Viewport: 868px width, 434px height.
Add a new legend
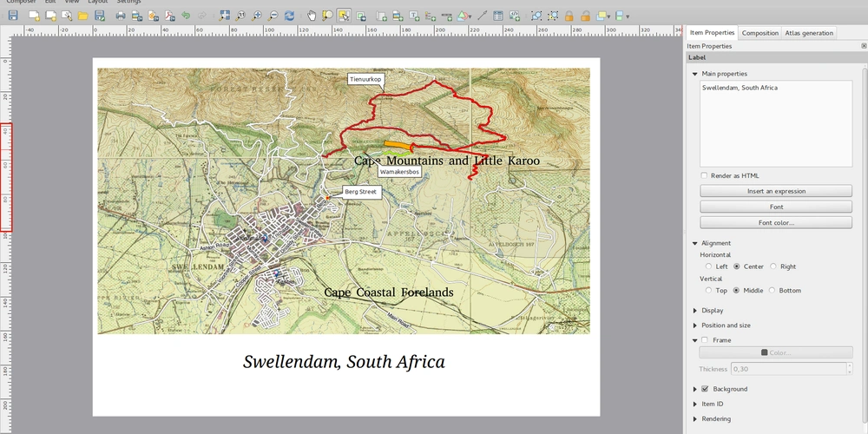coord(431,16)
